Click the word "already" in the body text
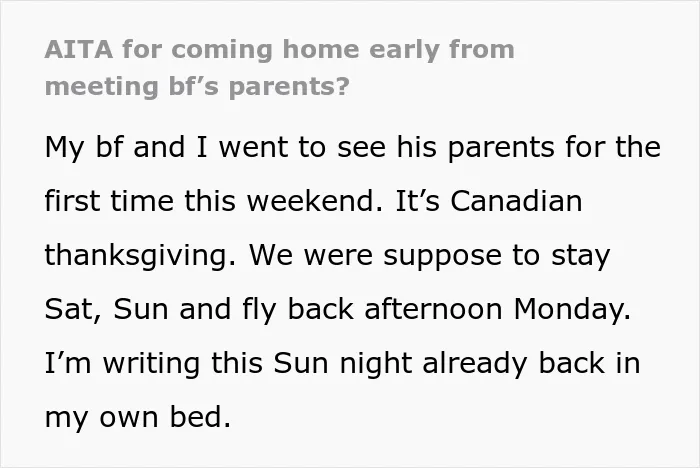Image resolution: width=700 pixels, height=468 pixels. [475, 364]
